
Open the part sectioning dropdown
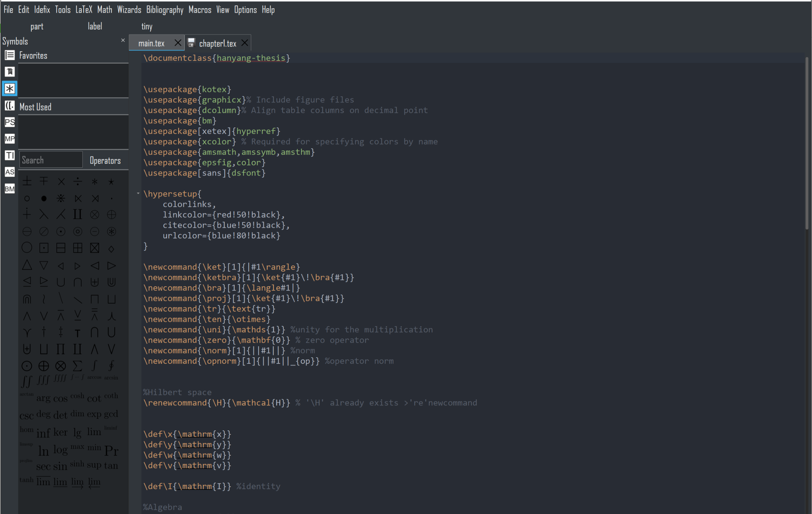pyautogui.click(x=37, y=26)
